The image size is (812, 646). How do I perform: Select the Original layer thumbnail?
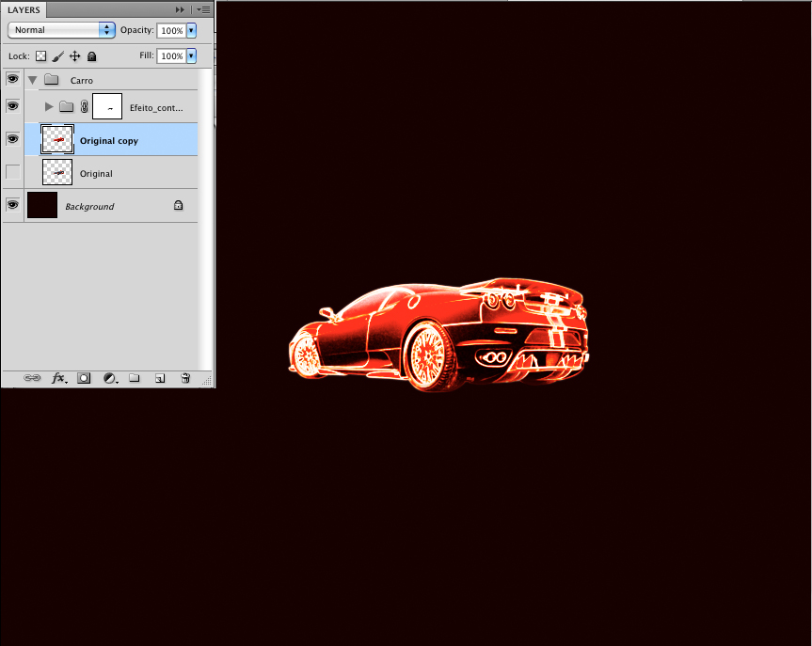coord(57,172)
